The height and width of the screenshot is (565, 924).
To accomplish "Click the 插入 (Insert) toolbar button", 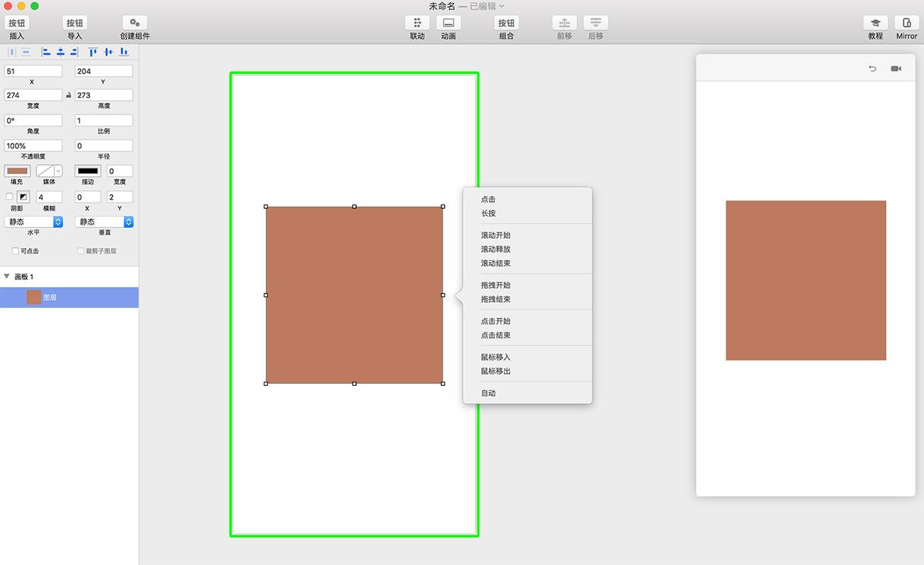I will point(17,23).
